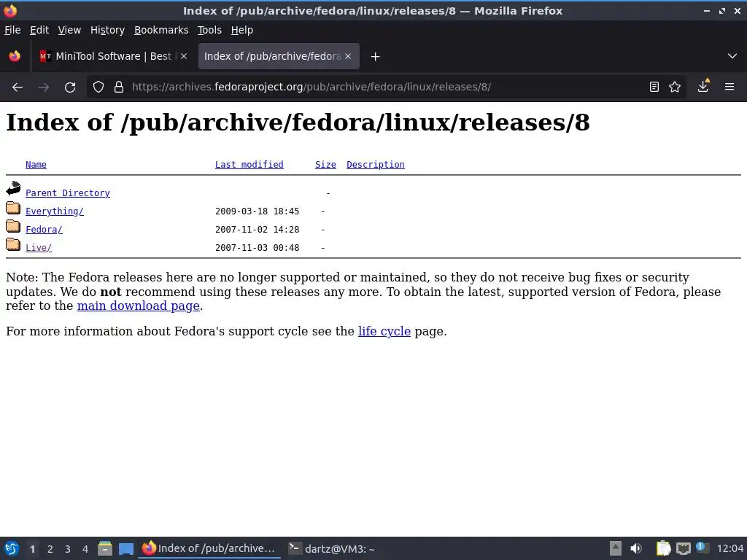Follow the life cycle link
Viewport: 747px width, 560px height.
(384, 331)
